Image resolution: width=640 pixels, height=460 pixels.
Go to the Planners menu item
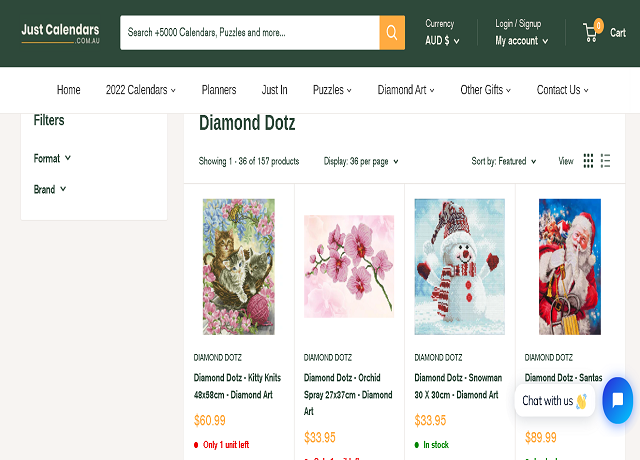(219, 90)
